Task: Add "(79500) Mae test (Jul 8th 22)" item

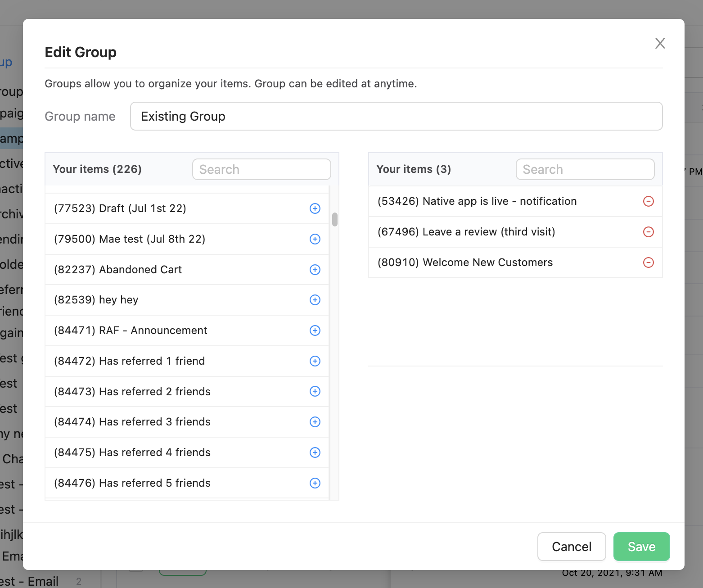Action: point(315,239)
